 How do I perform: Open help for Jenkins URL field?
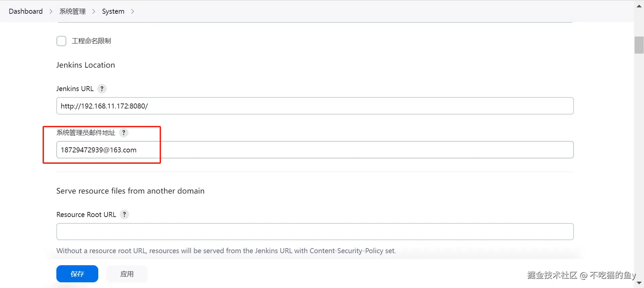pyautogui.click(x=102, y=89)
